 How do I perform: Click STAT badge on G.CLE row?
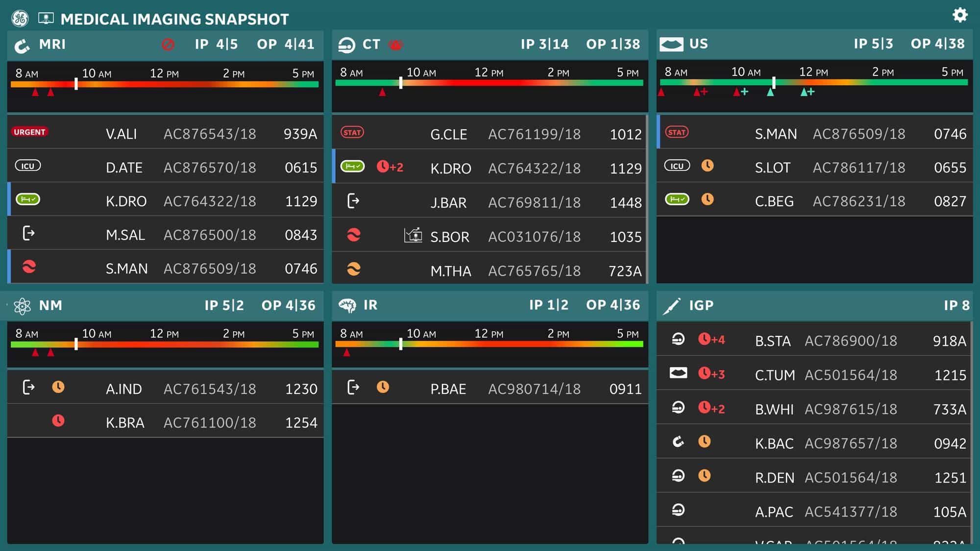[352, 133]
